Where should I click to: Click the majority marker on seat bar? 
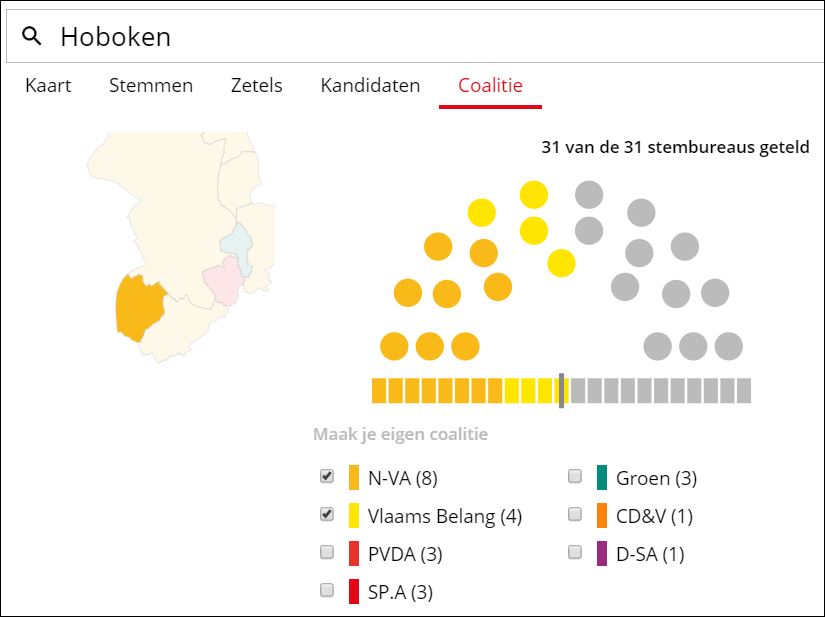(x=562, y=390)
